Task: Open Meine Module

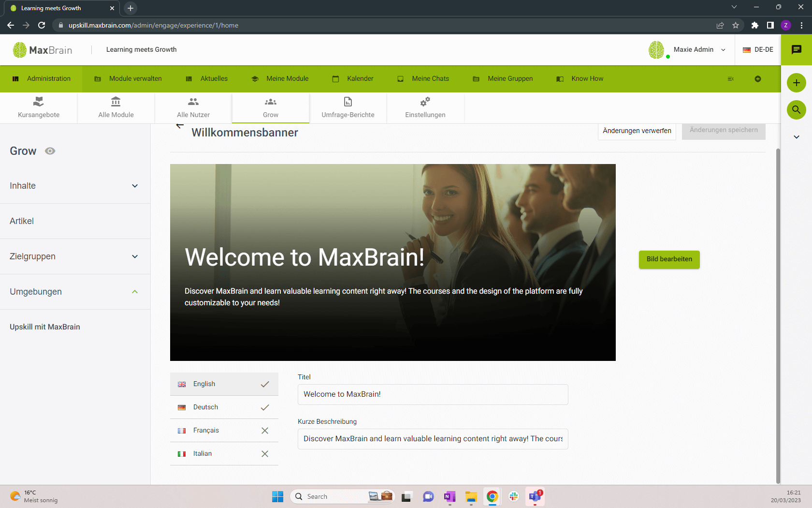Action: (280, 78)
